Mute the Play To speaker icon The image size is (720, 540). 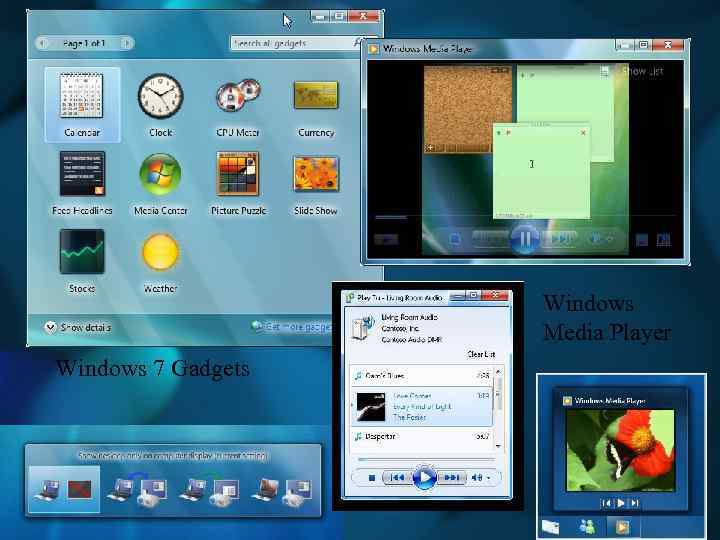pos(477,478)
